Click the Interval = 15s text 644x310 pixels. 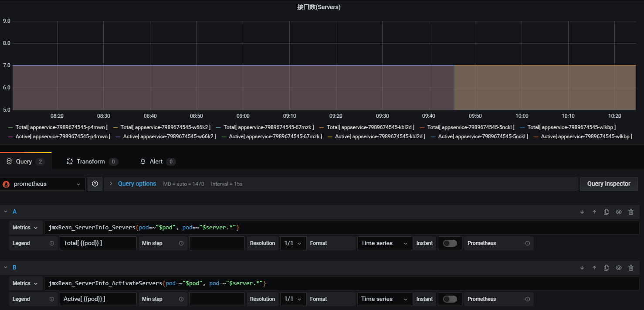227,184
